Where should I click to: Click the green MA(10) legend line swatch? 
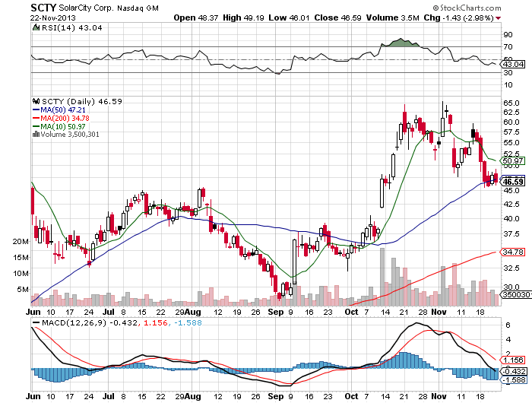[x=36, y=127]
